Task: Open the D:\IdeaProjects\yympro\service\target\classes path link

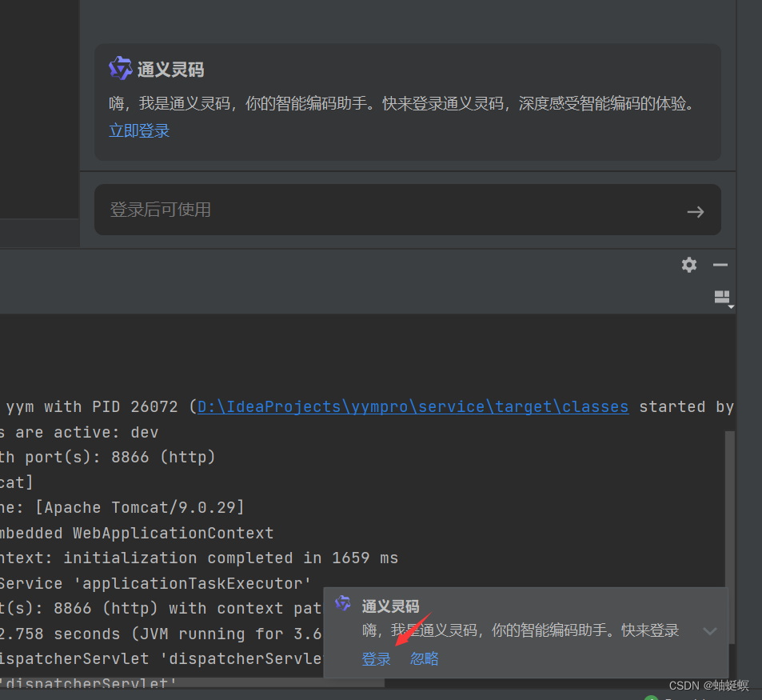Action: (413, 407)
